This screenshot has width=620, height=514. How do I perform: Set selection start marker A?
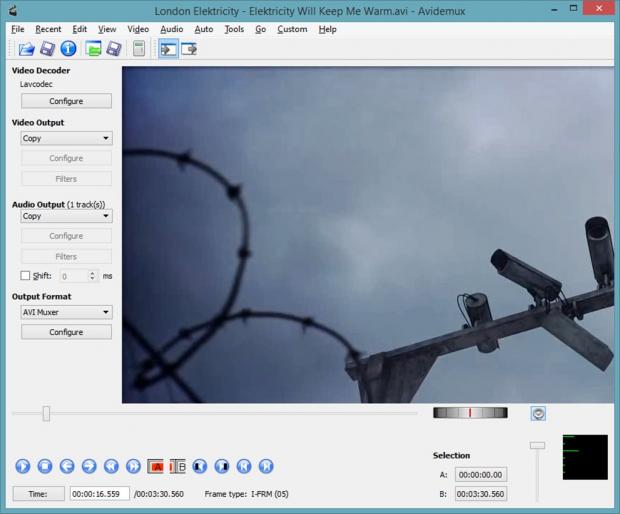click(x=156, y=466)
